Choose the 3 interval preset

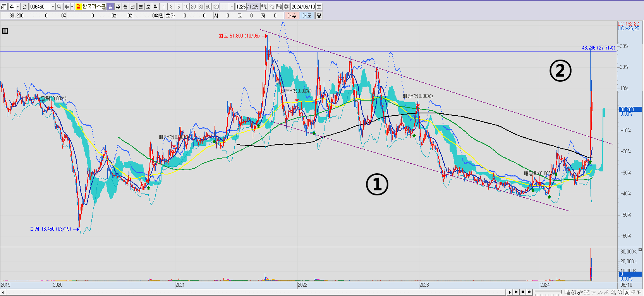coord(171,7)
